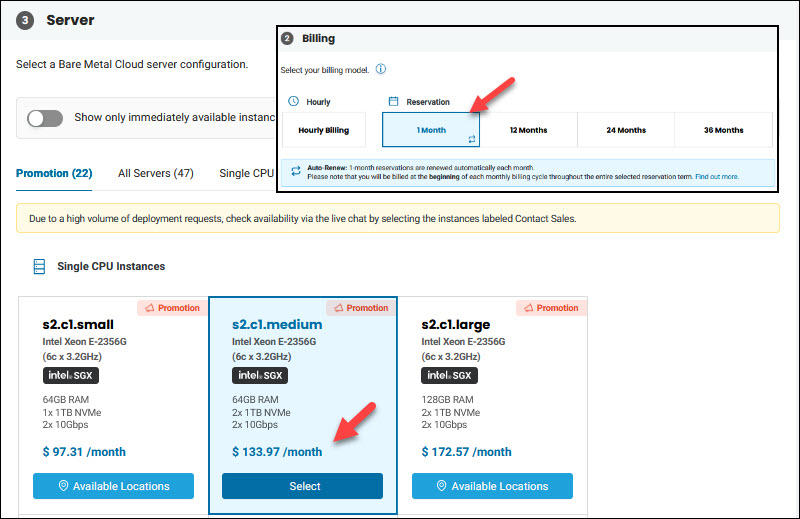This screenshot has width=800, height=519.
Task: Click Promotion badge on s2.c1.medium card
Action: click(x=361, y=308)
